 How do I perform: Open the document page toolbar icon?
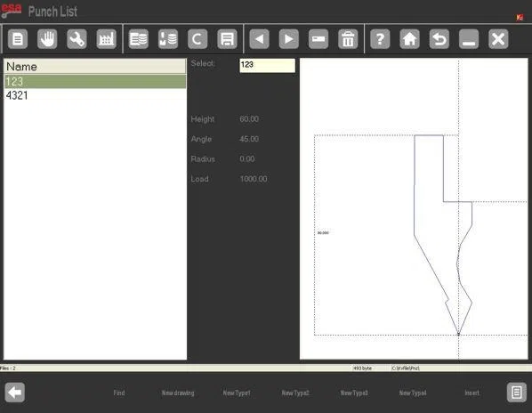(x=18, y=39)
